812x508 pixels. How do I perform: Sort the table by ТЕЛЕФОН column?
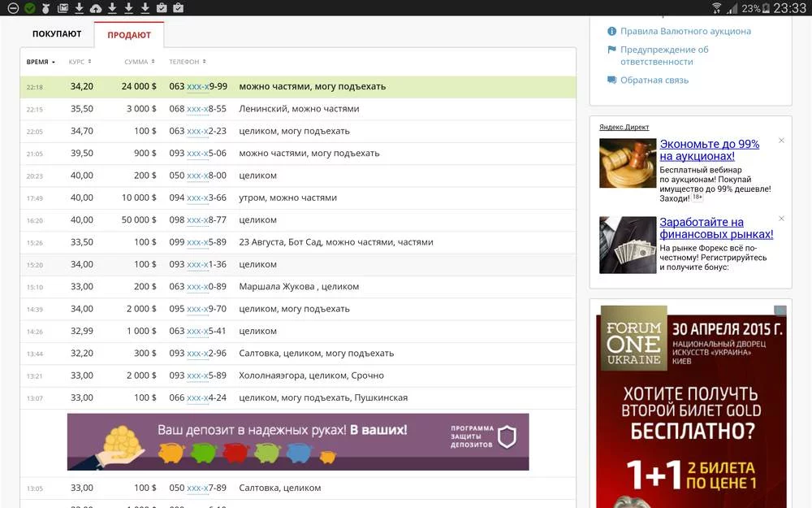pos(187,62)
